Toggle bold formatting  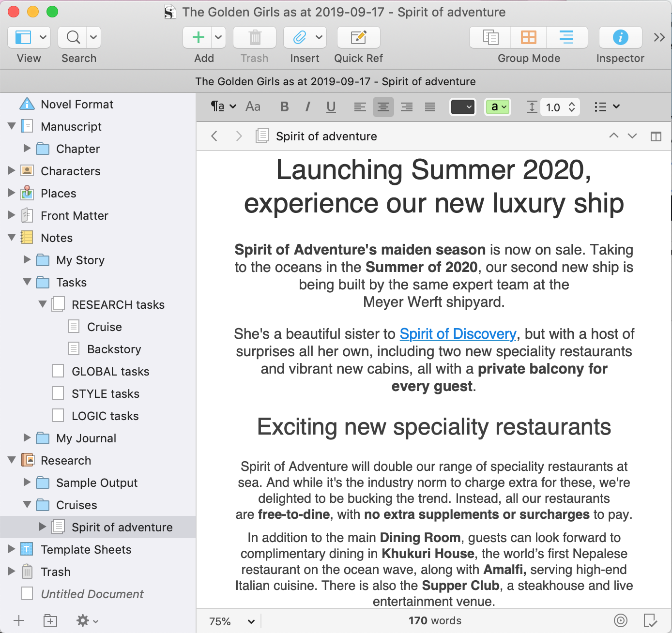(x=285, y=107)
